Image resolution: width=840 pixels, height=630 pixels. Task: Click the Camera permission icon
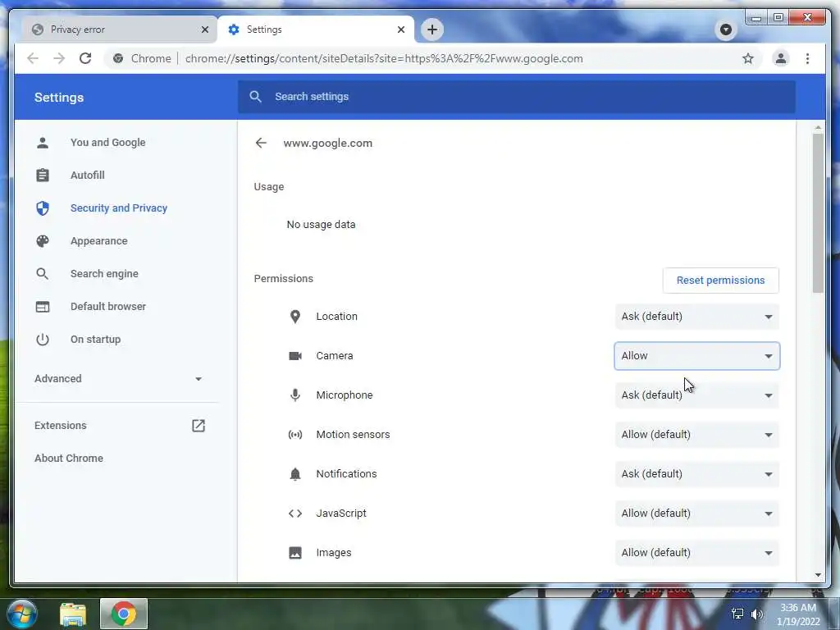click(295, 356)
